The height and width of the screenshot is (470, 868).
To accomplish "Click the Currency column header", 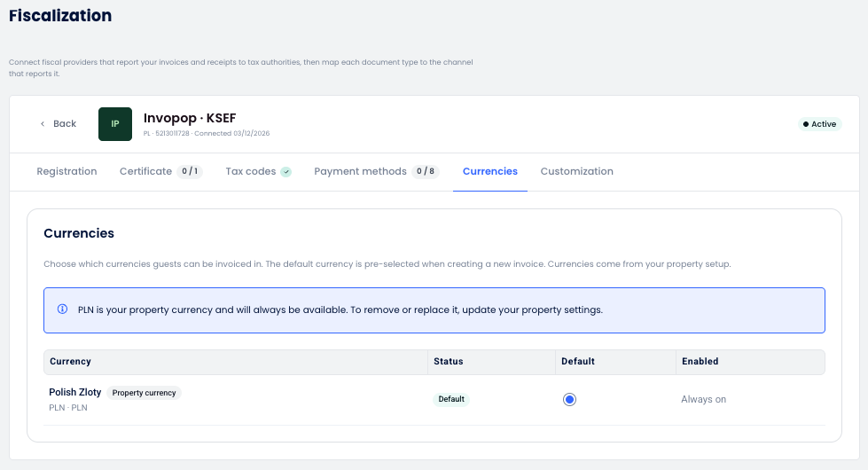I will [70, 362].
